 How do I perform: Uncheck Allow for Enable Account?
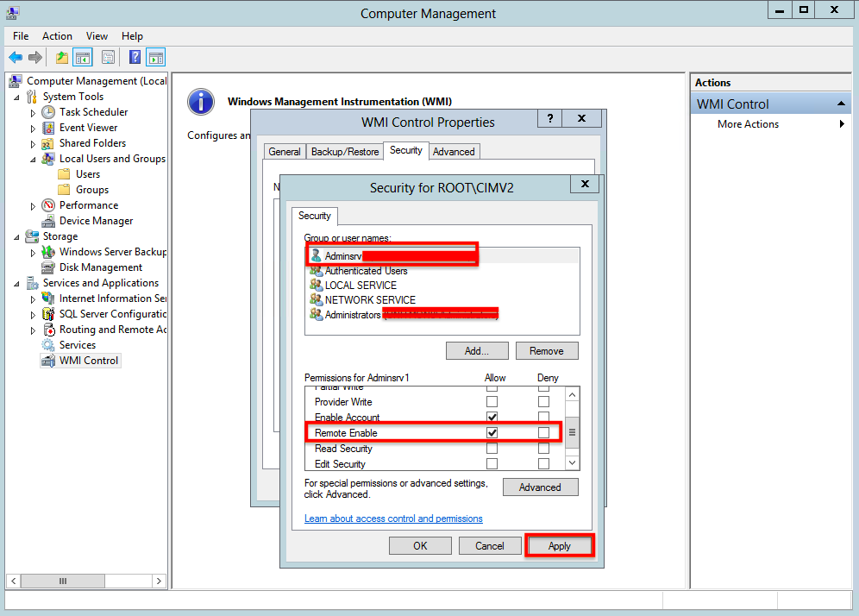(492, 417)
